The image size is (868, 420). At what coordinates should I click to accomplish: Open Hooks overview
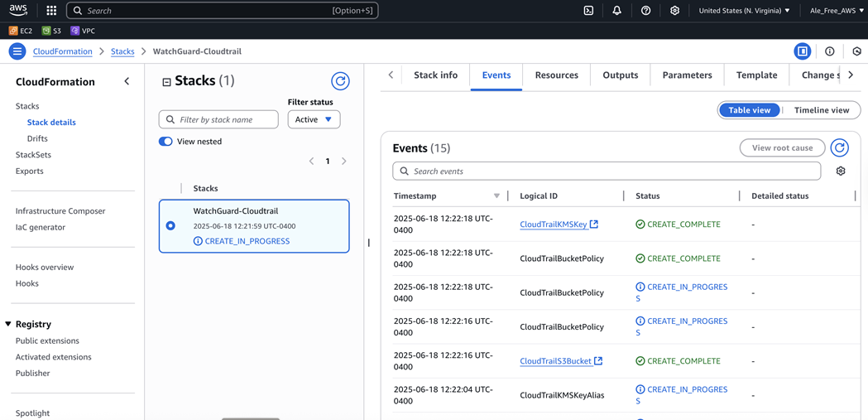tap(45, 267)
